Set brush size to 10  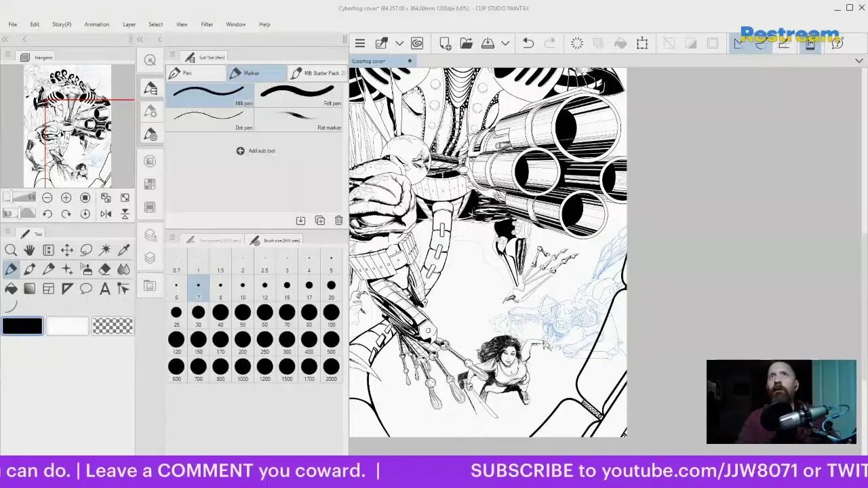pyautogui.click(x=243, y=289)
